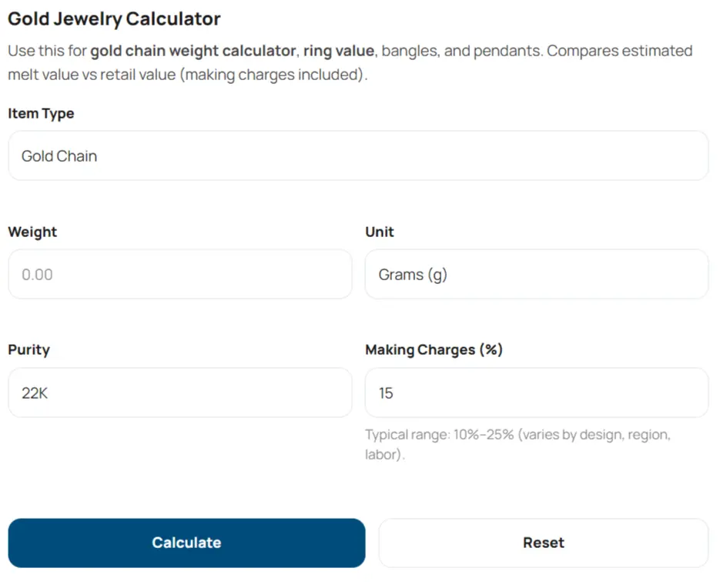This screenshot has width=720, height=588.
Task: Open the Item Type dropdown showing Gold Chain
Action: tap(358, 156)
